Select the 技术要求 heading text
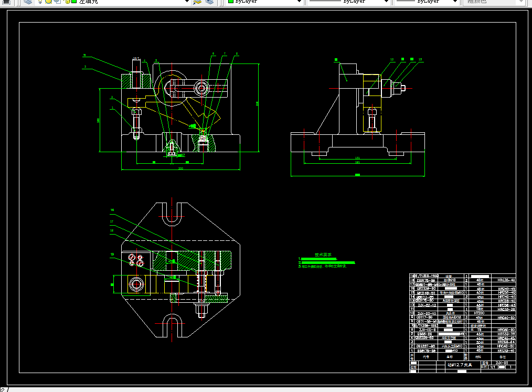The height and width of the screenshot is (392, 532). [323, 255]
